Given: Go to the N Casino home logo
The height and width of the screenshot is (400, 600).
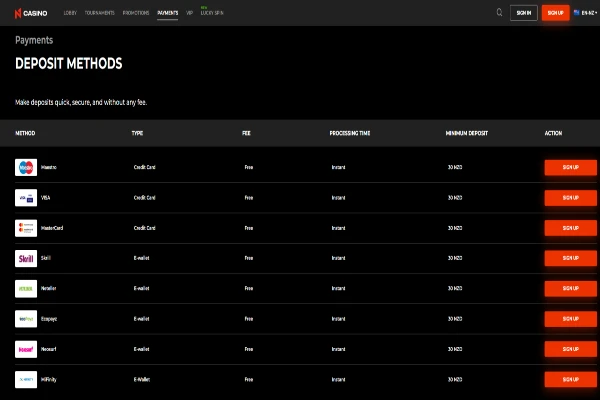Looking at the screenshot, I should point(31,13).
